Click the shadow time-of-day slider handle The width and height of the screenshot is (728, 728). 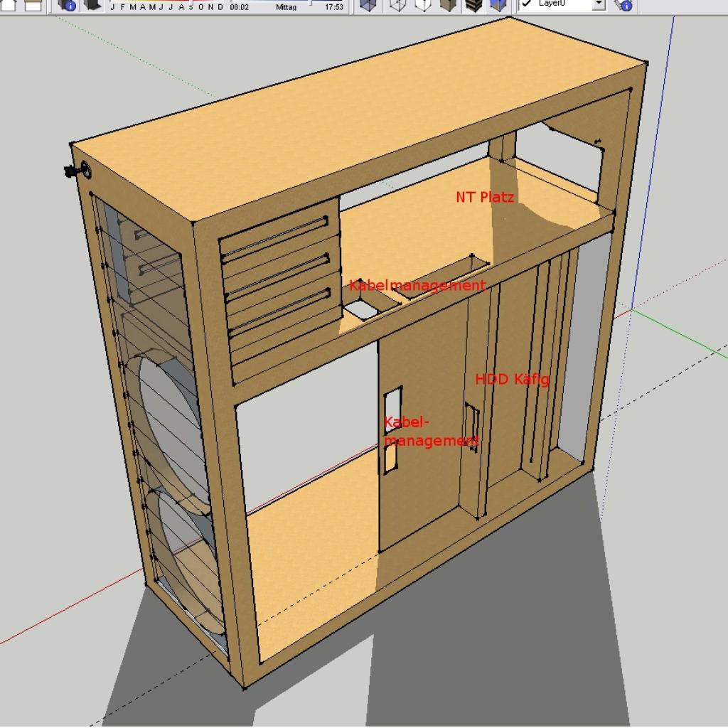(x=310, y=1)
